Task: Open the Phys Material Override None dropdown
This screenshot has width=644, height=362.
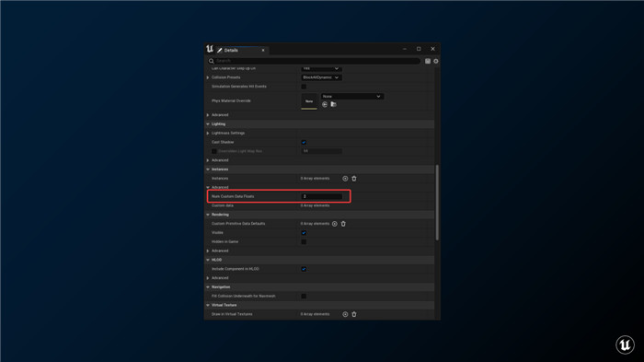Action: 352,97
